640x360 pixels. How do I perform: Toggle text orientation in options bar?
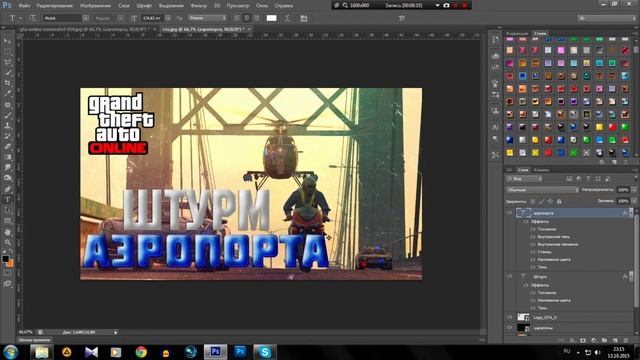(x=33, y=18)
